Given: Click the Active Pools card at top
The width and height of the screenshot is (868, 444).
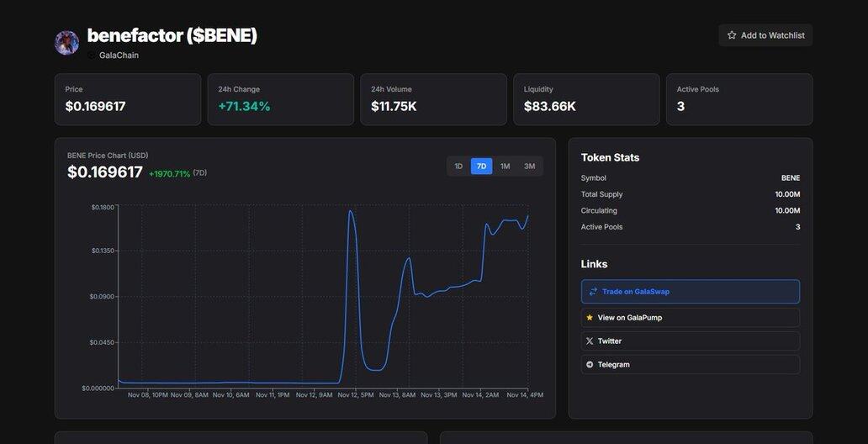Looking at the screenshot, I should click(x=738, y=99).
